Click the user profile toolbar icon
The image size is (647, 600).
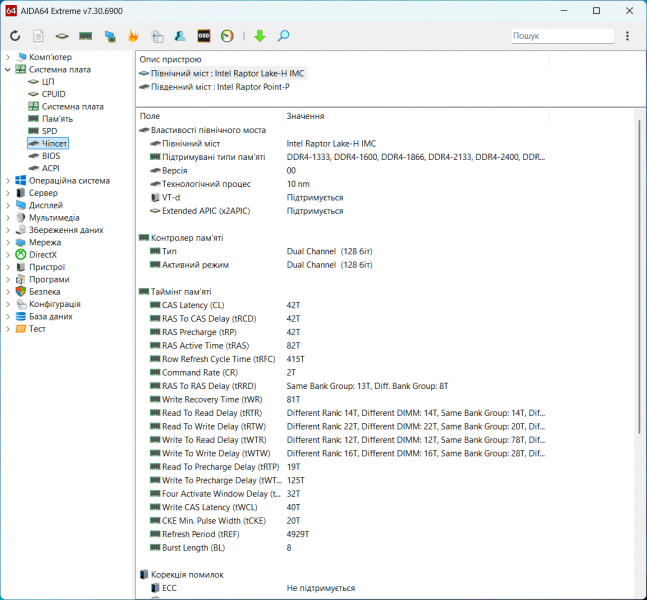pos(180,36)
